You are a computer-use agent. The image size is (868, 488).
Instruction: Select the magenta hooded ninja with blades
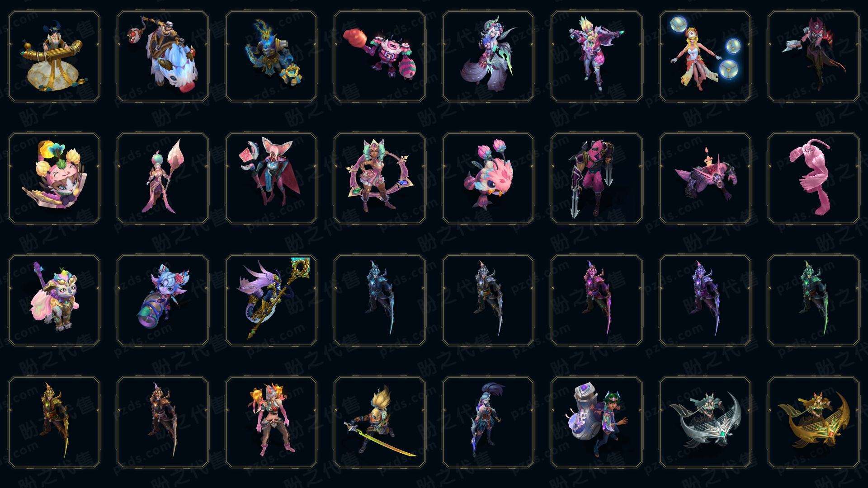click(597, 178)
